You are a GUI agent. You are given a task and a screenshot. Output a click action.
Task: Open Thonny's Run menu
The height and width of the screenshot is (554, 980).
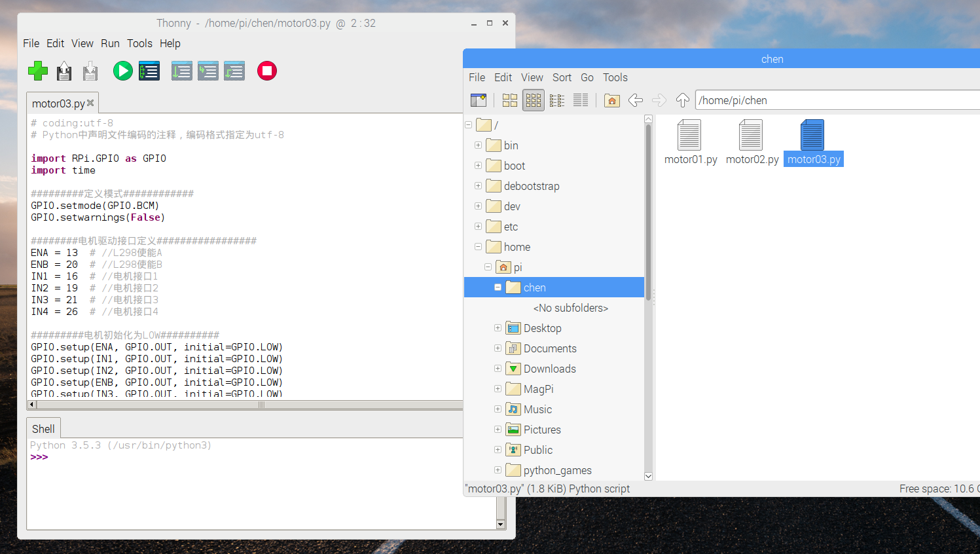(x=110, y=43)
